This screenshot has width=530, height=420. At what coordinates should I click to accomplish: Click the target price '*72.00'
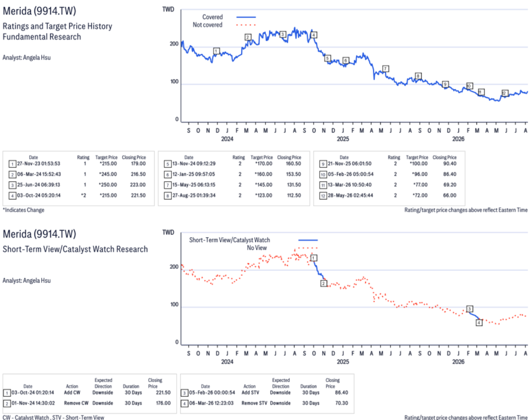click(420, 195)
